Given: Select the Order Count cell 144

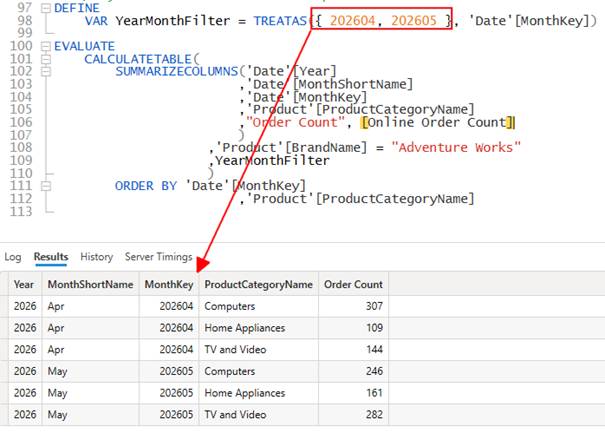Looking at the screenshot, I should tap(353, 350).
